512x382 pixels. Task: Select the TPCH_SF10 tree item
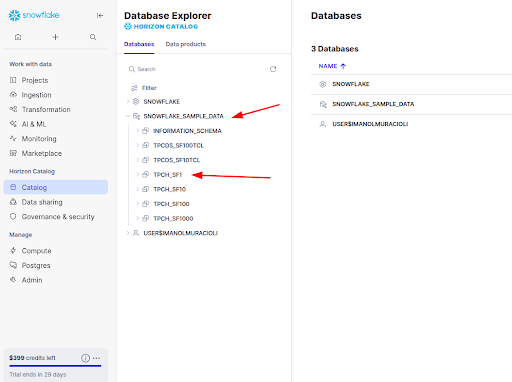170,189
